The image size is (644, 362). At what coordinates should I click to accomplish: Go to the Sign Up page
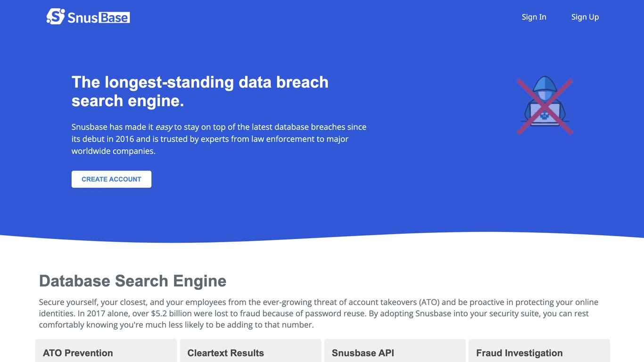tap(585, 17)
